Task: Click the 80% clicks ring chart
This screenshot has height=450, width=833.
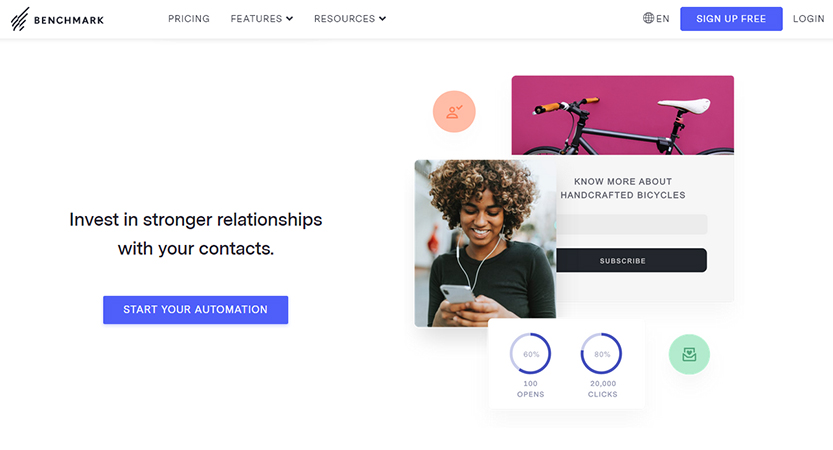Action: pos(601,354)
